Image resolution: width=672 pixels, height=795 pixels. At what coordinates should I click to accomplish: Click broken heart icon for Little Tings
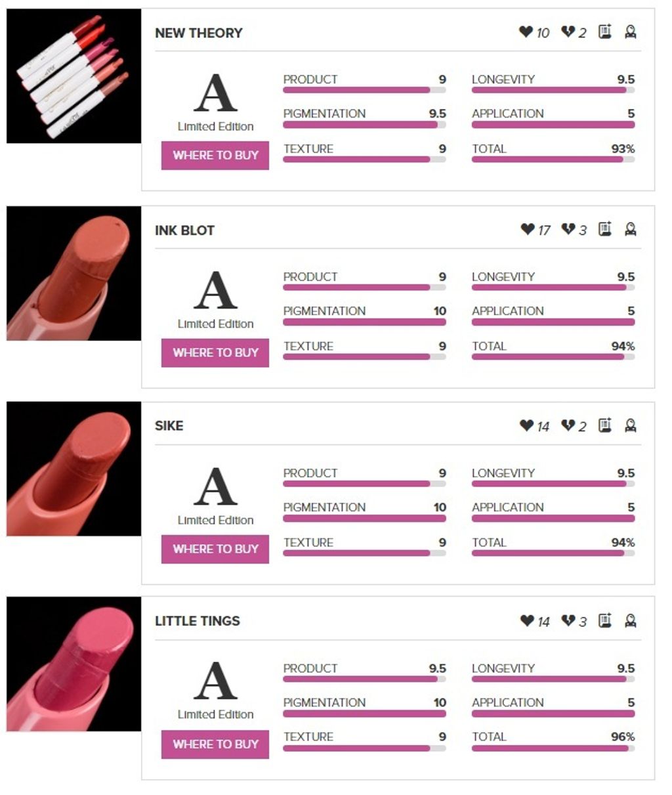pos(568,620)
